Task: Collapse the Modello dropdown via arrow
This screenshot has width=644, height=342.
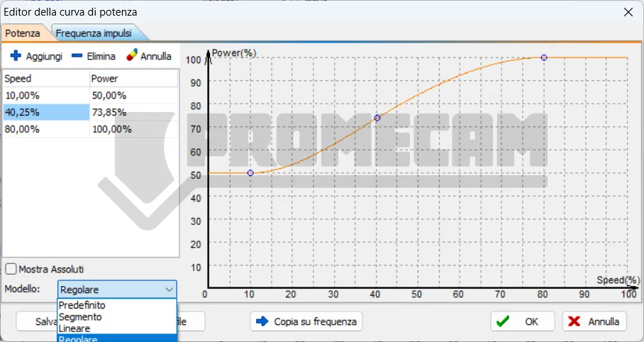Action: 169,289
